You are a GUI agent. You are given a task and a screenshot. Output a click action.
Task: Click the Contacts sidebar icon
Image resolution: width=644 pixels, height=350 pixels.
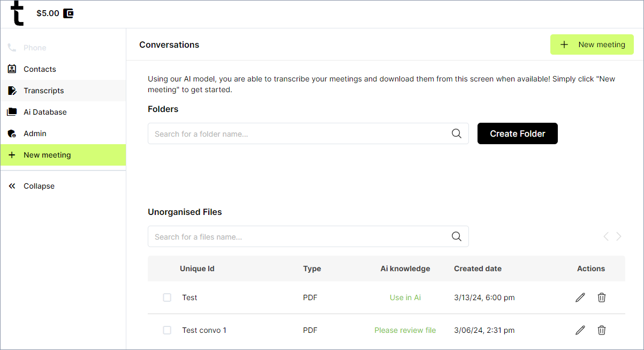tap(12, 69)
